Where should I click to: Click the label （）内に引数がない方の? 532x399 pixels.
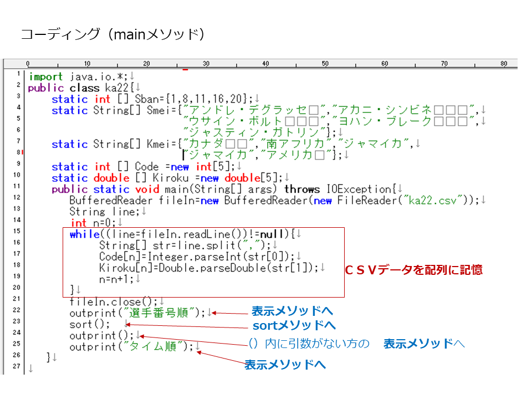click(x=309, y=344)
